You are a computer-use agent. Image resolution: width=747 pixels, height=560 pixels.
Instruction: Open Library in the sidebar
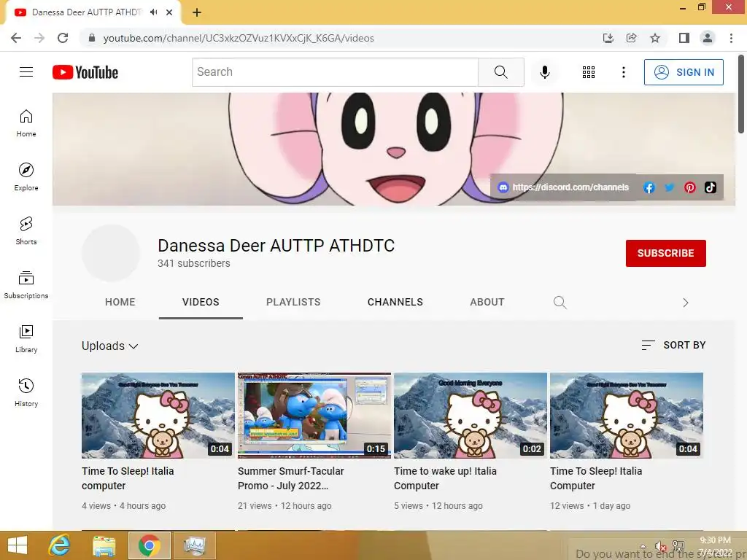point(26,338)
